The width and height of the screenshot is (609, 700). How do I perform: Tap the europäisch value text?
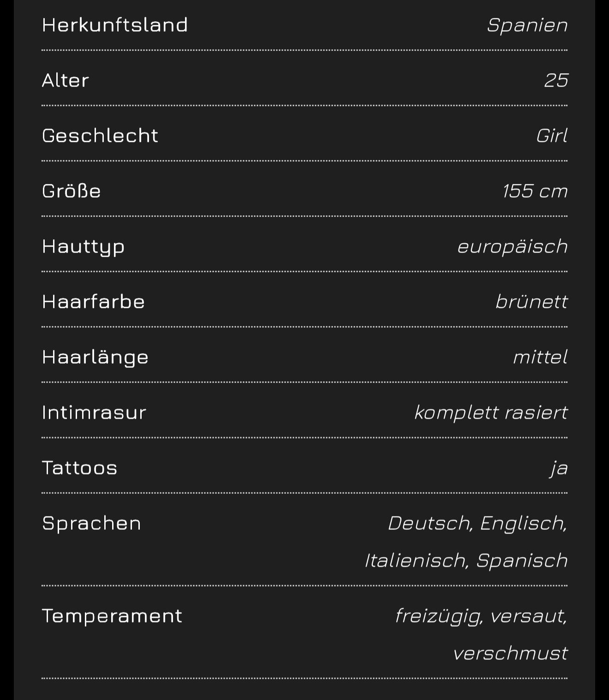pyautogui.click(x=512, y=246)
